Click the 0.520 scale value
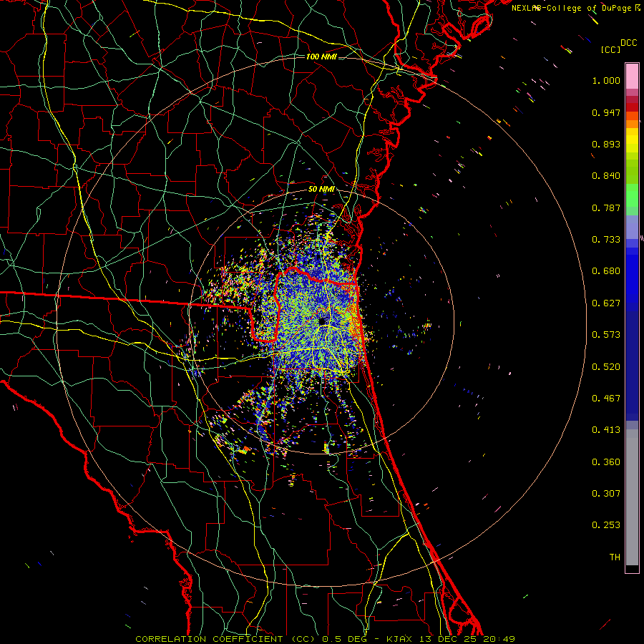The width and height of the screenshot is (644, 644). [606, 367]
